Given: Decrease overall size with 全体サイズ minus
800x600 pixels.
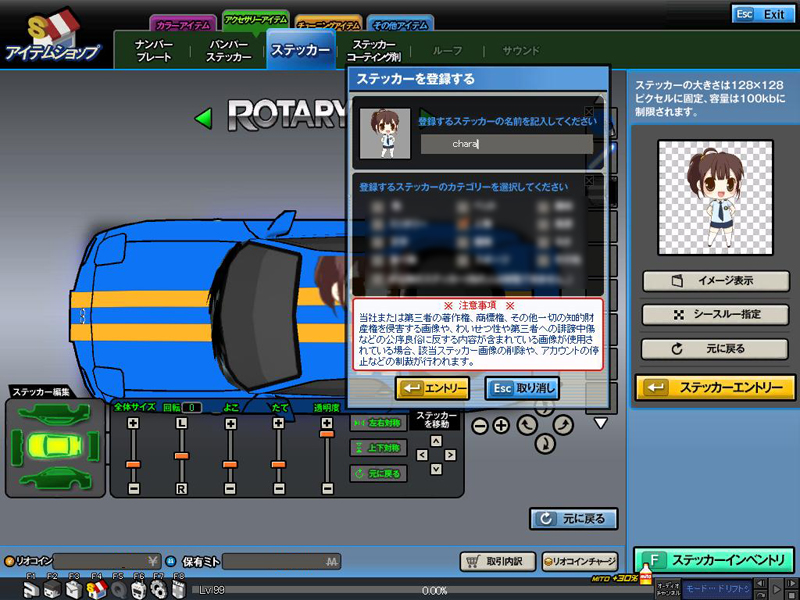Looking at the screenshot, I should pyautogui.click(x=133, y=489).
